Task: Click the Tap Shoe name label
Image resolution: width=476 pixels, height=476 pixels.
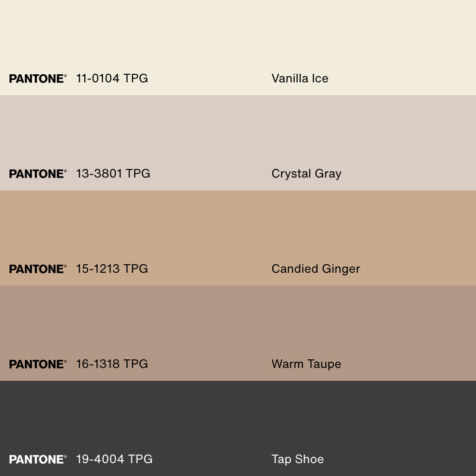Action: 297,459
